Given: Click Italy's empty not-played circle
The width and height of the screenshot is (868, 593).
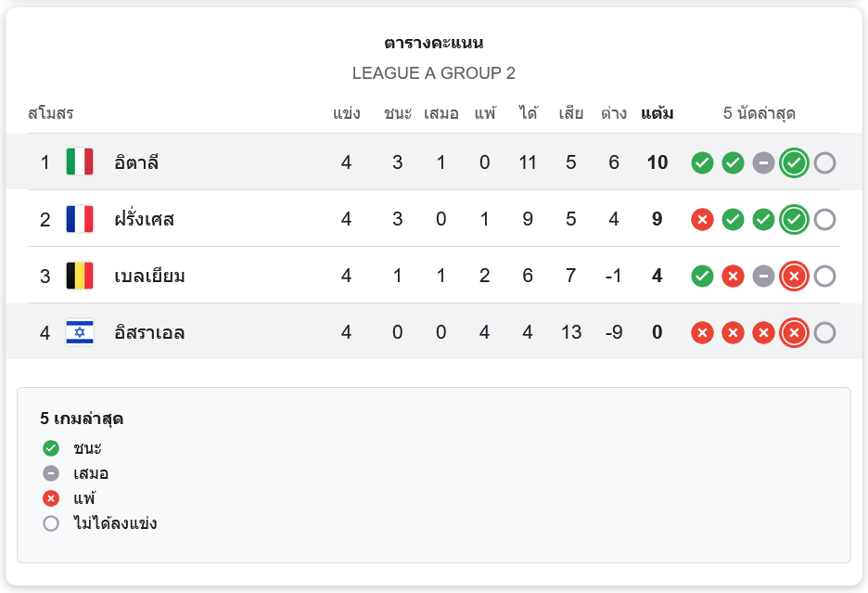Looking at the screenshot, I should 824,163.
